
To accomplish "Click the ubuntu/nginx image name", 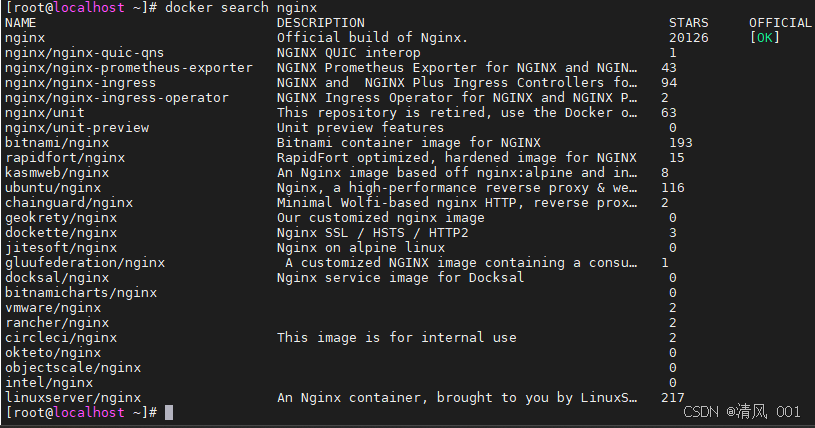I will 53,188.
